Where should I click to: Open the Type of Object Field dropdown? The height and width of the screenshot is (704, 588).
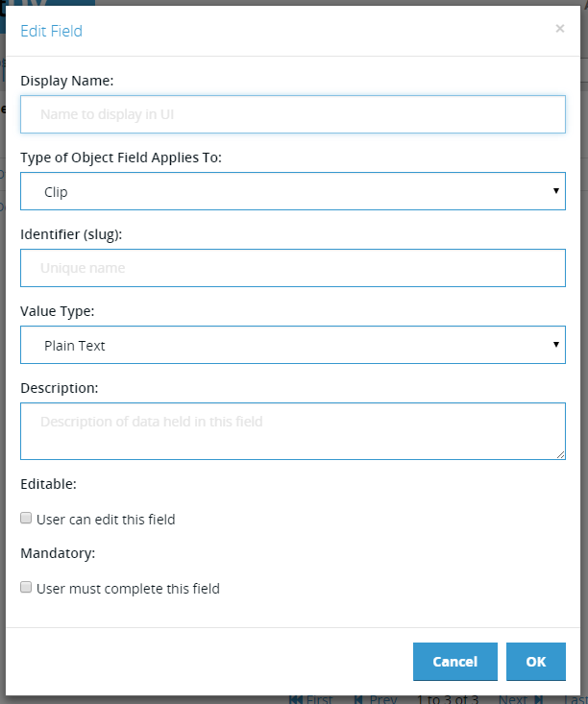[x=293, y=191]
